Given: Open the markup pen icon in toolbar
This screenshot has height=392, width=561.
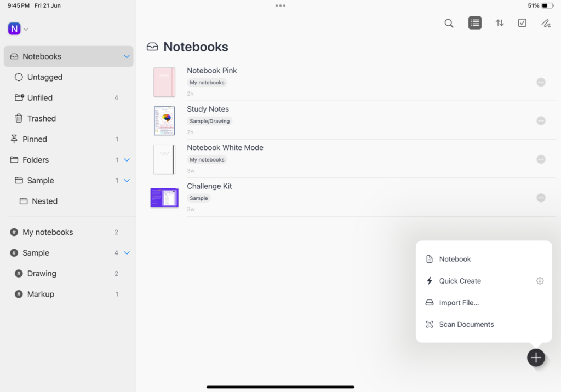Looking at the screenshot, I should coord(546,23).
